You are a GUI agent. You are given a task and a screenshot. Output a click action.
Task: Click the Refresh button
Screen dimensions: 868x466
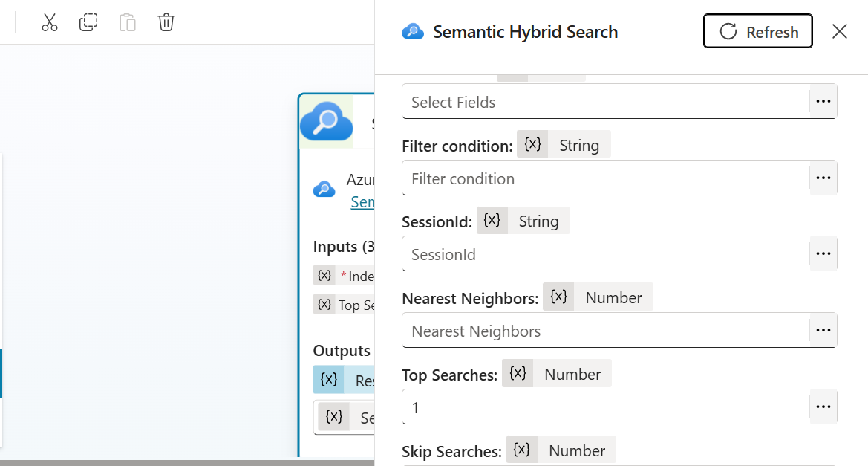[x=758, y=31]
